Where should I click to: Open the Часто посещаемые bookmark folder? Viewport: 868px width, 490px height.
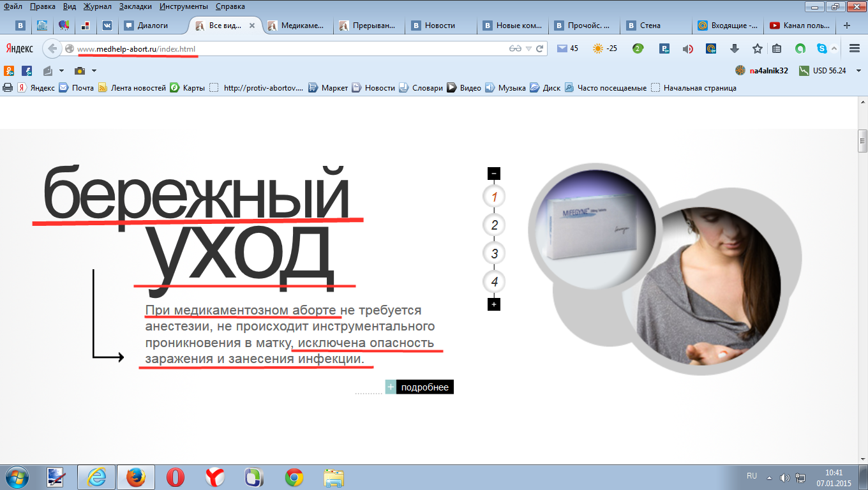(x=606, y=88)
